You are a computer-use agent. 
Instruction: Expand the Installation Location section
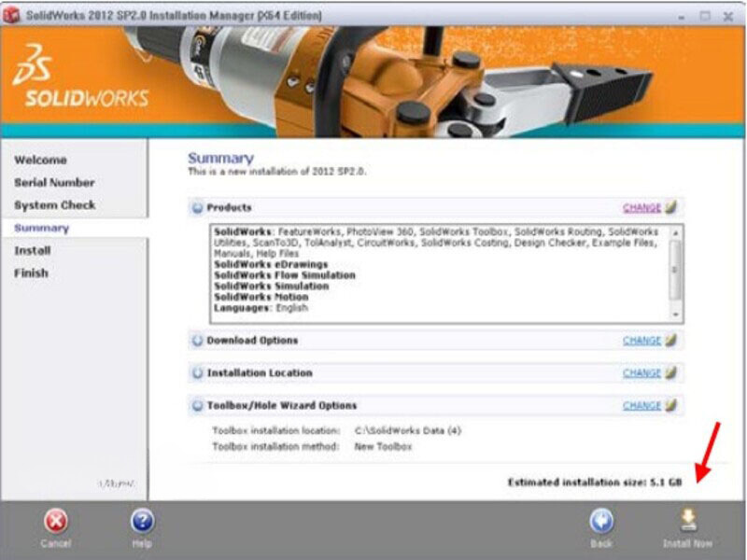197,372
